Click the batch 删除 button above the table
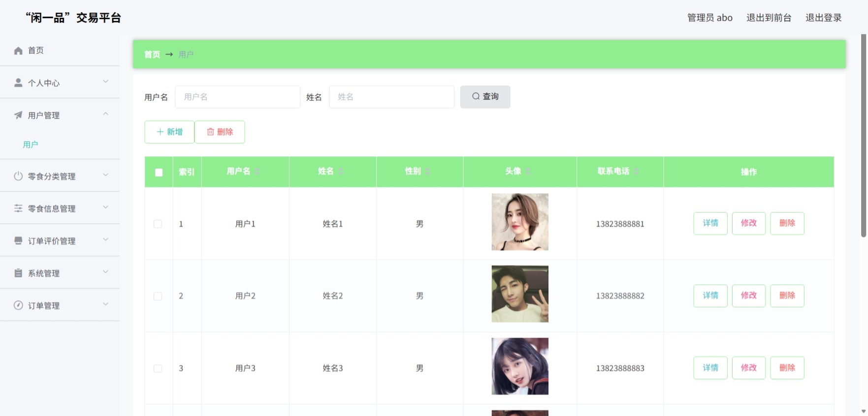Screen dimensions: 868x416 [x=220, y=132]
